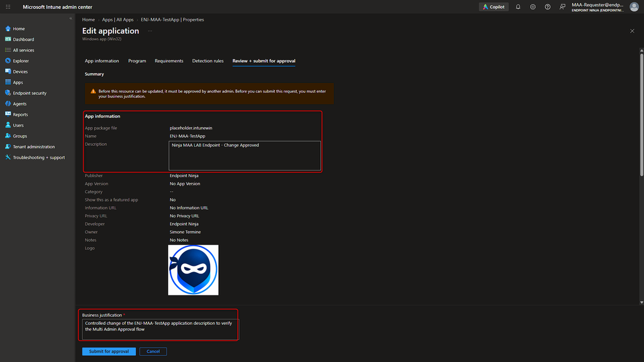Screen dimensions: 644x362
Task: Launch Copilot from the top bar
Action: pos(494,7)
